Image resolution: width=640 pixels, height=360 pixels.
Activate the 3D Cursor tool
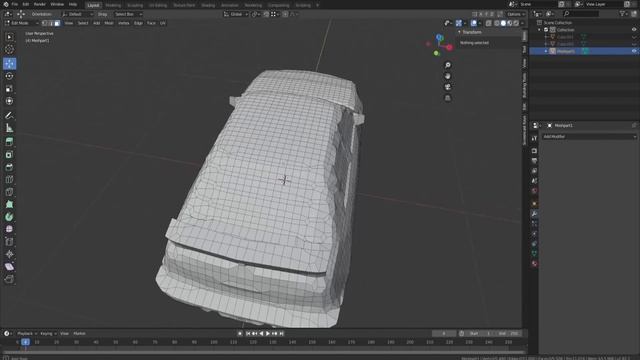click(9, 49)
